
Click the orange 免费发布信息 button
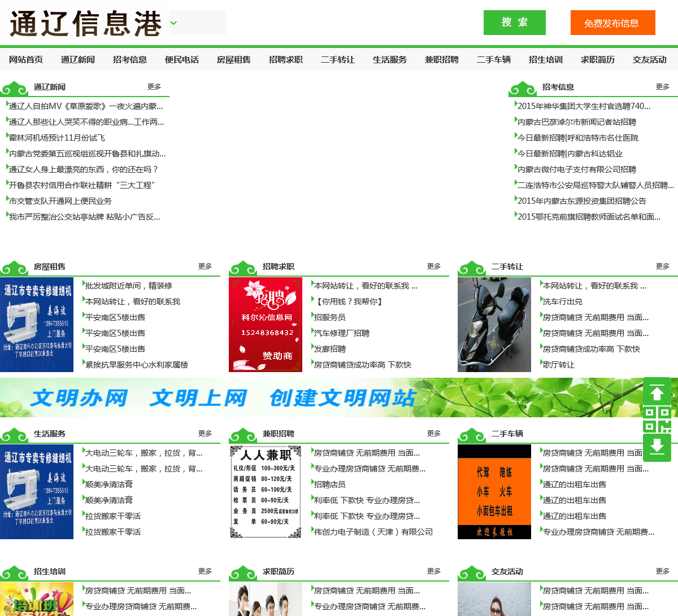[613, 23]
